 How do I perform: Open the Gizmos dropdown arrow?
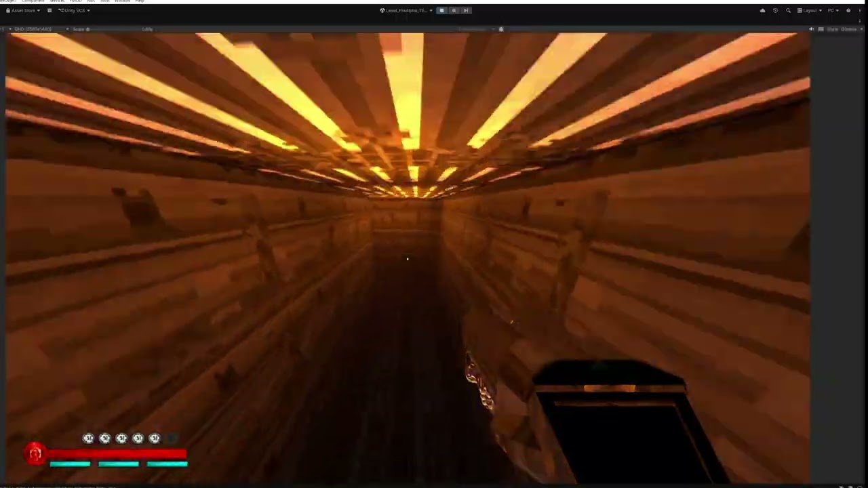click(861, 29)
